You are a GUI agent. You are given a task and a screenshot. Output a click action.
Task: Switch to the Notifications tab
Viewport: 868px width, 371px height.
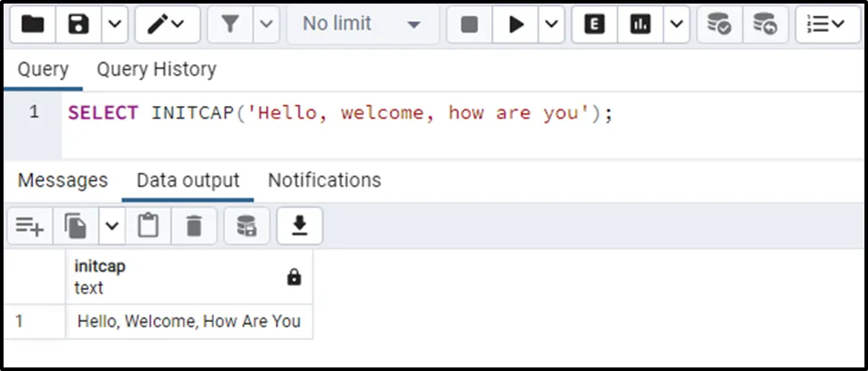click(324, 181)
